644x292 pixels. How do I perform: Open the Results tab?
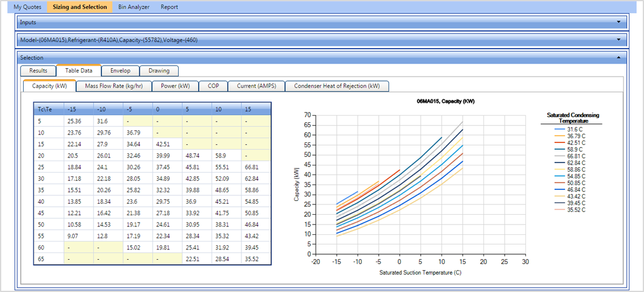coord(38,71)
